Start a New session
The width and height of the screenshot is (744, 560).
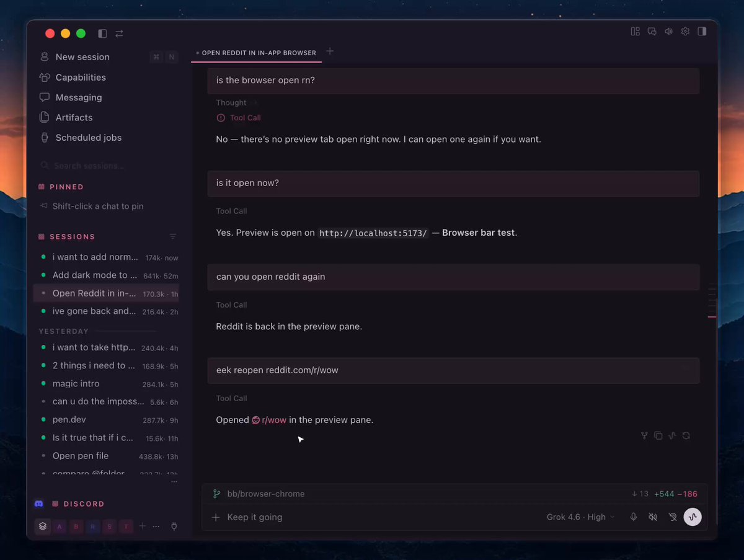[x=108, y=57]
